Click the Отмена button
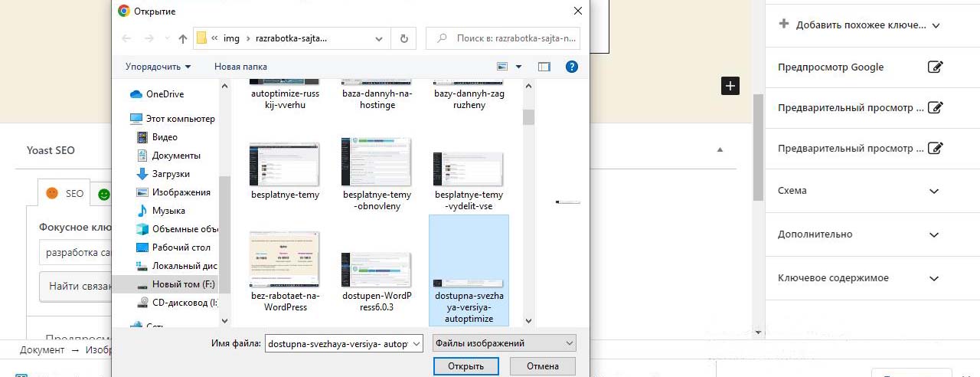Screen dimensions: 980x377 pos(542,366)
